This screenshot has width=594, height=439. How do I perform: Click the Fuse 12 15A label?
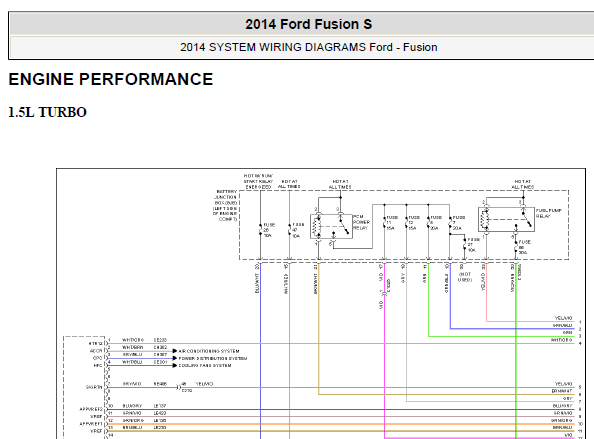tap(414, 223)
